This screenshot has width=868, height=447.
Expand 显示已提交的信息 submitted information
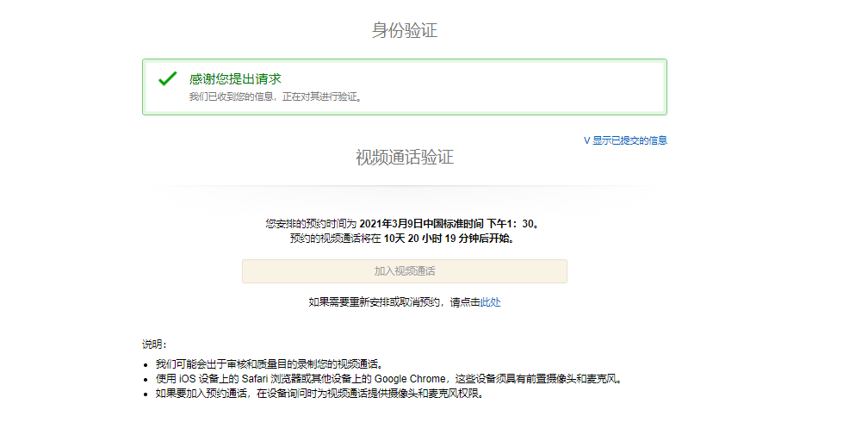[x=629, y=140]
